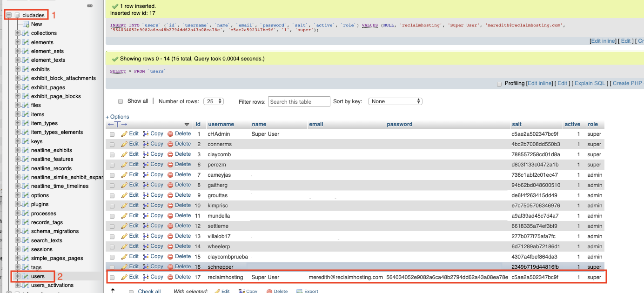Tick the row checkbox for cHAdmin

point(112,134)
